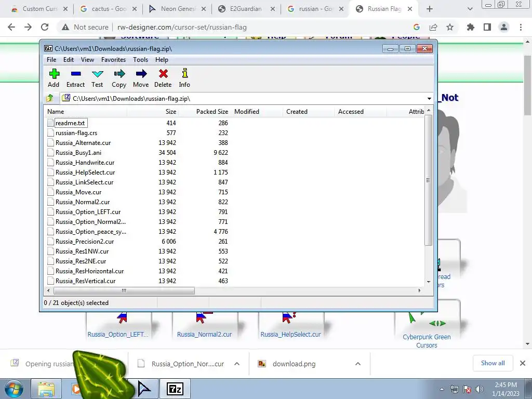Click the taskbar clock showing 2:45 PM

pos(506,389)
